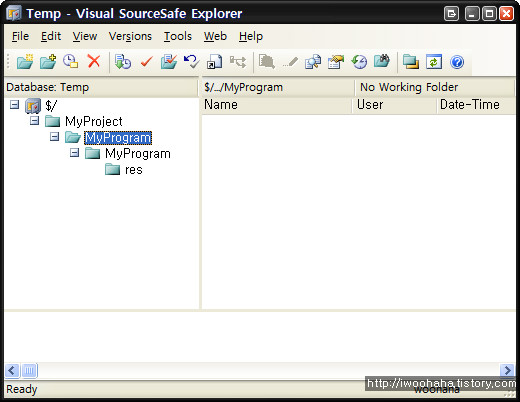Click the Branch toolbar icon

[238, 62]
